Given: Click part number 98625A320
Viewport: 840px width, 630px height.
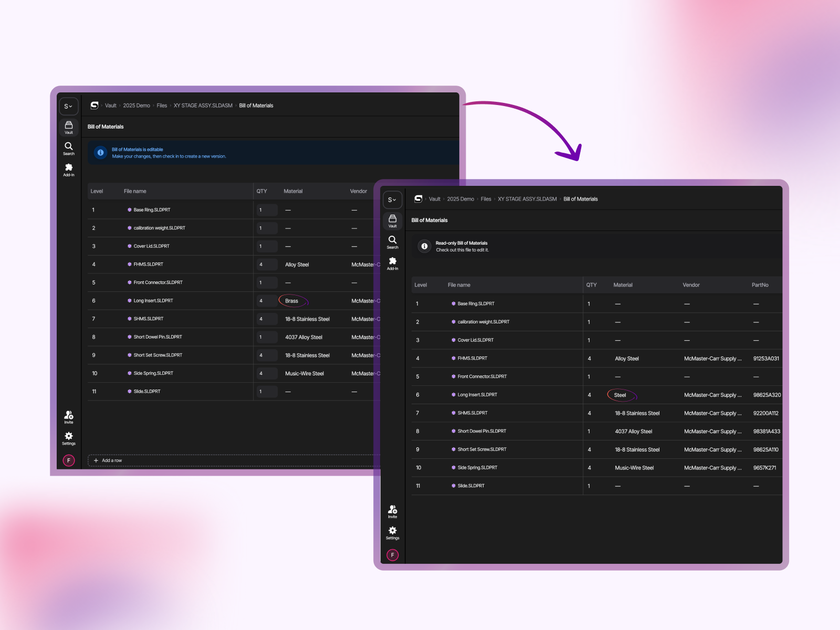Looking at the screenshot, I should 767,395.
